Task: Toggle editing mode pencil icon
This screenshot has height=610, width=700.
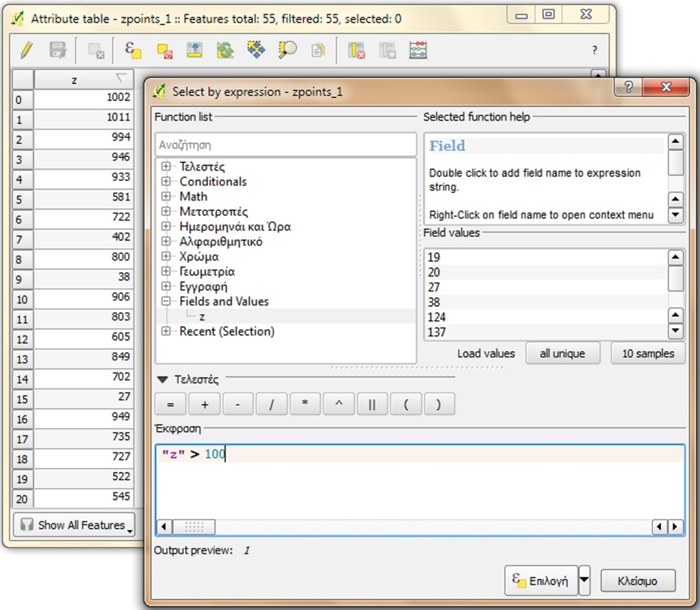Action: 26,50
